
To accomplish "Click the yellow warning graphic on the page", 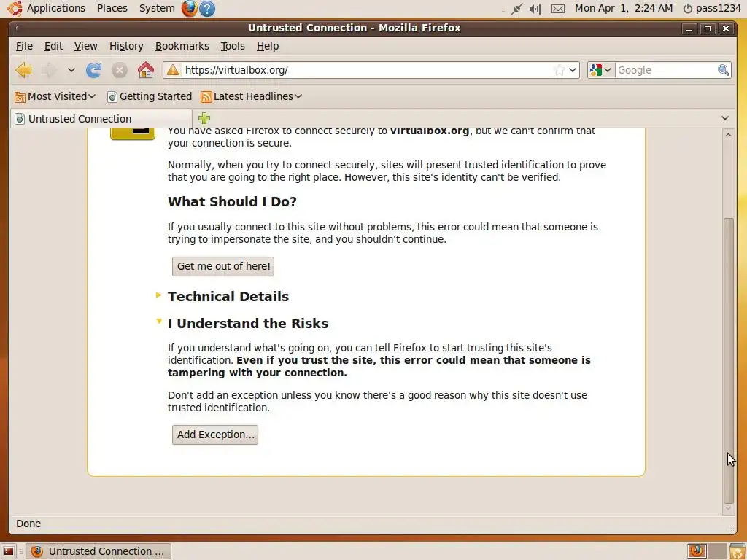I will click(133, 133).
